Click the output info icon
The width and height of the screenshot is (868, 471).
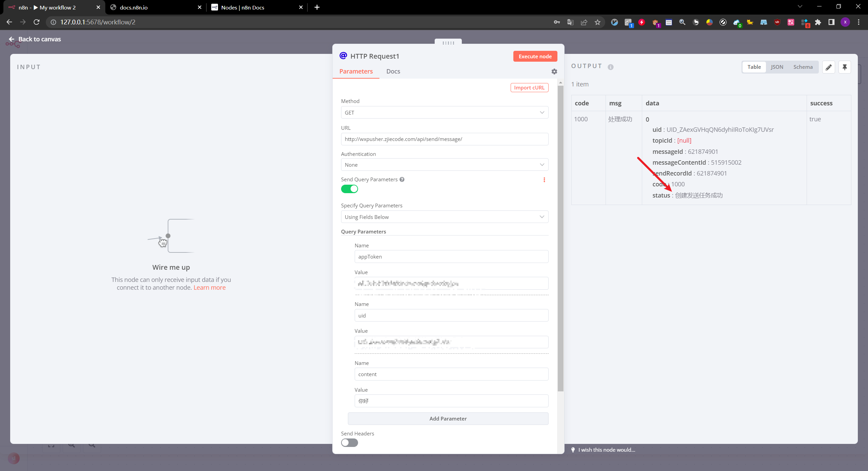[x=611, y=67]
